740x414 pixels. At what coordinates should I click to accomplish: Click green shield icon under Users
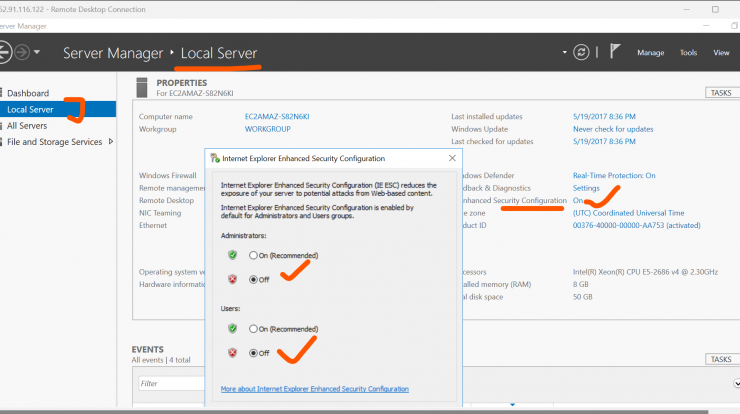click(232, 328)
